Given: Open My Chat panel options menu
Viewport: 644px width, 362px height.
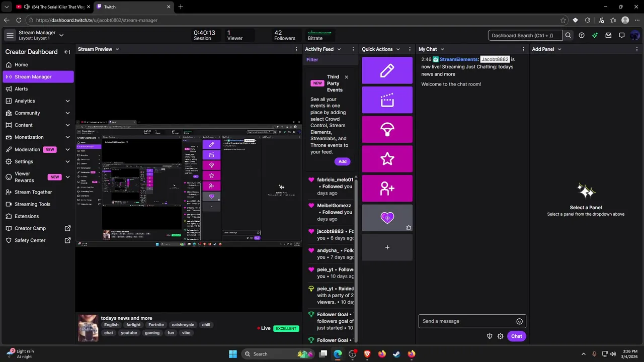Looking at the screenshot, I should pyautogui.click(x=524, y=49).
